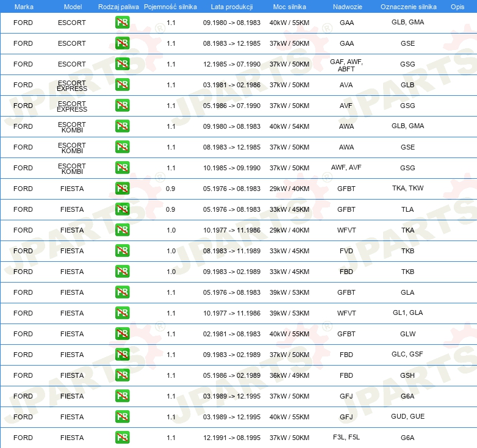The width and height of the screenshot is (477, 448).
Task: Click the fuel icon in the ESCORT EXPRESS AVF row
Action: 122,106
